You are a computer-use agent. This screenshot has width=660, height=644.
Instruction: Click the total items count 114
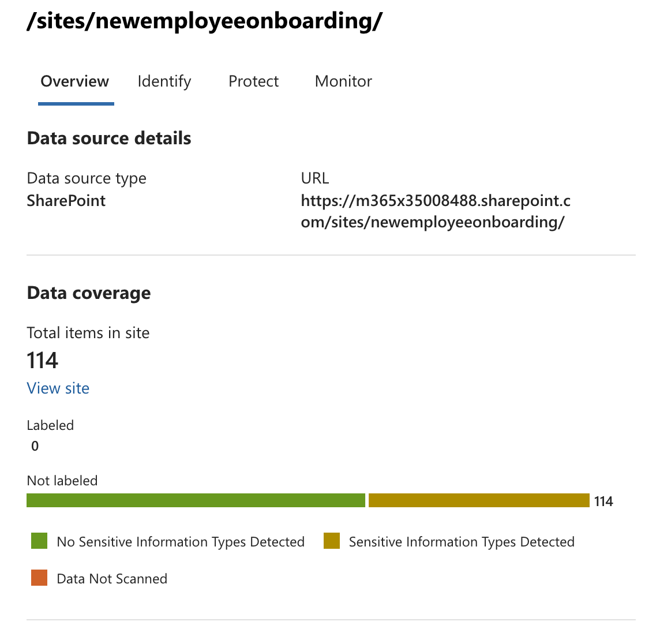(43, 361)
